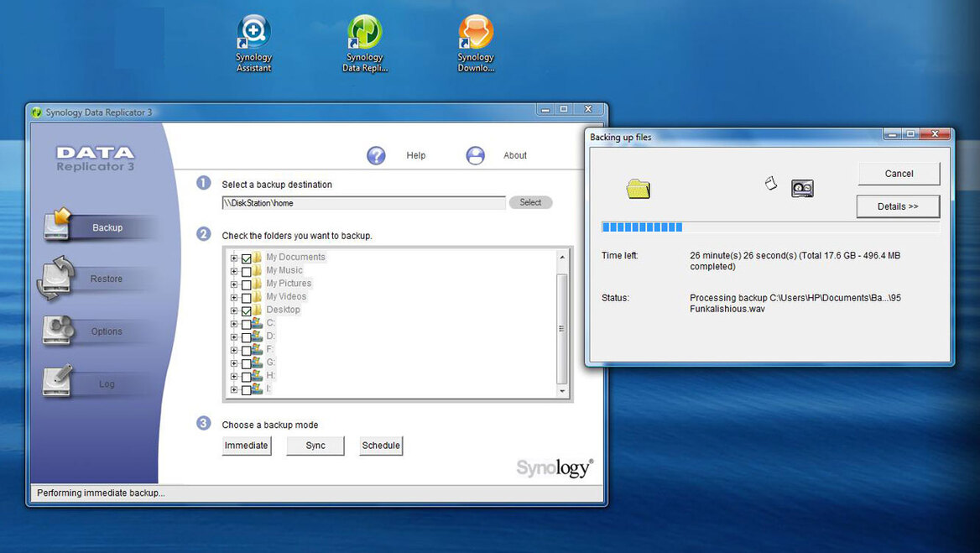980x553 pixels.
Task: Click the folder list scroll up arrow
Action: pyautogui.click(x=562, y=257)
